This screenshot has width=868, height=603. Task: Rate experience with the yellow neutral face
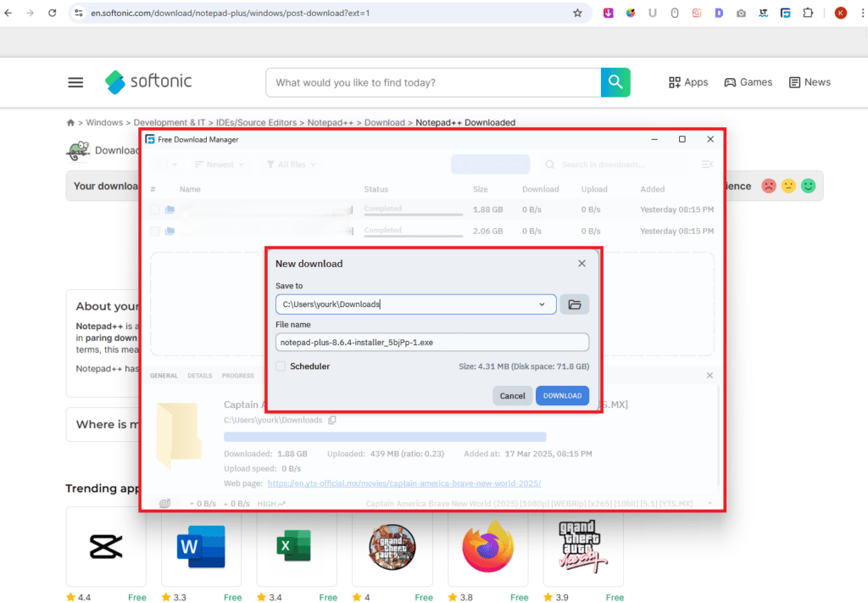click(x=788, y=186)
